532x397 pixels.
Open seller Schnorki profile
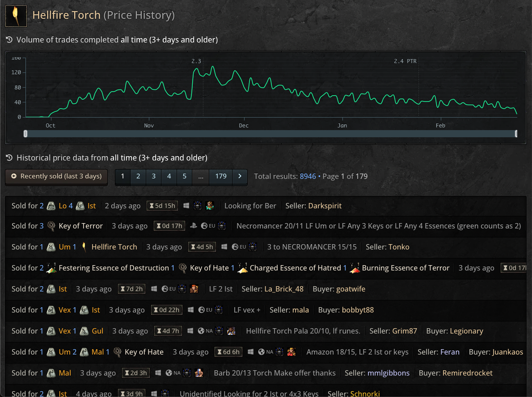(365, 393)
